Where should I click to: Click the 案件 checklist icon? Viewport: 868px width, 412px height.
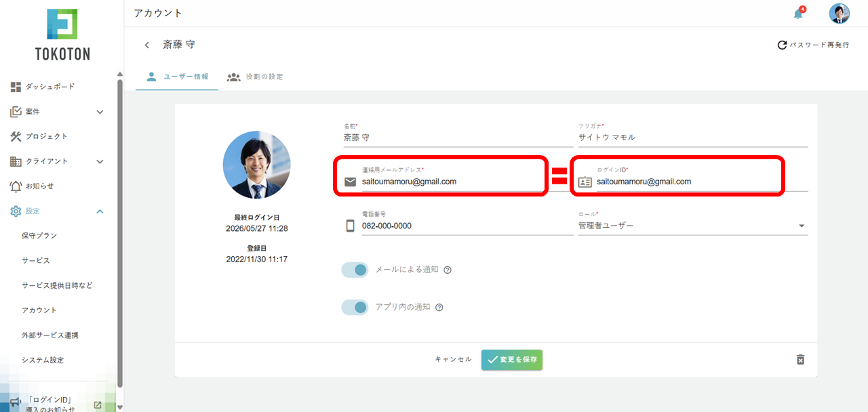point(16,111)
